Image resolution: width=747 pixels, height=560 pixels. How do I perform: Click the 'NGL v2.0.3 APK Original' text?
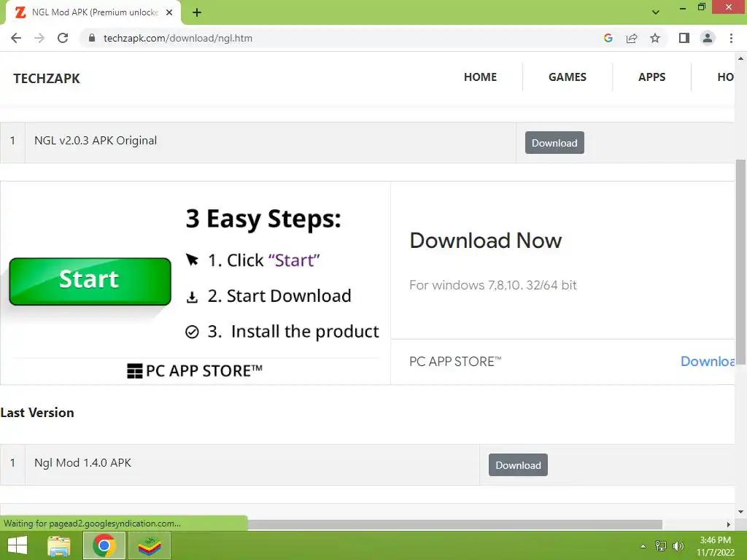(x=96, y=141)
